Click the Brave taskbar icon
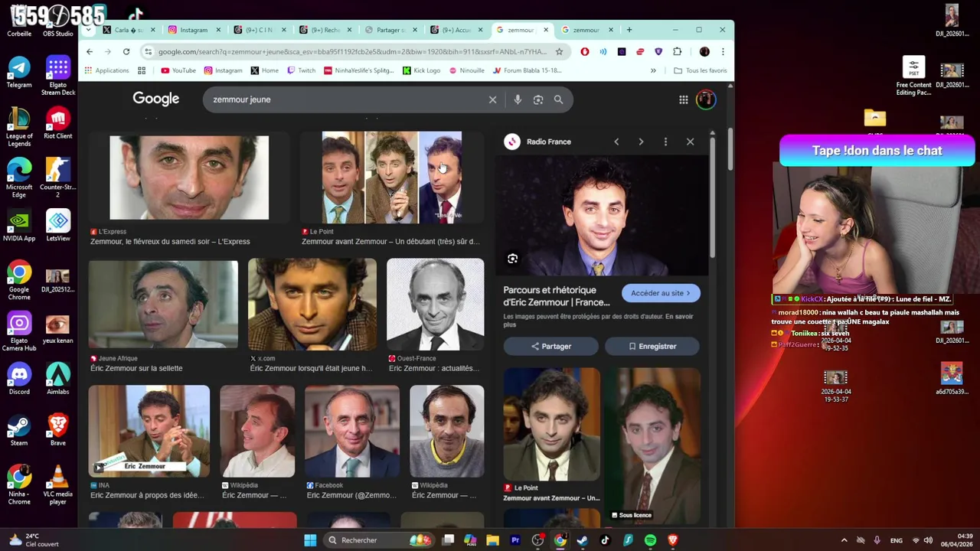The height and width of the screenshot is (551, 980). [x=673, y=540]
